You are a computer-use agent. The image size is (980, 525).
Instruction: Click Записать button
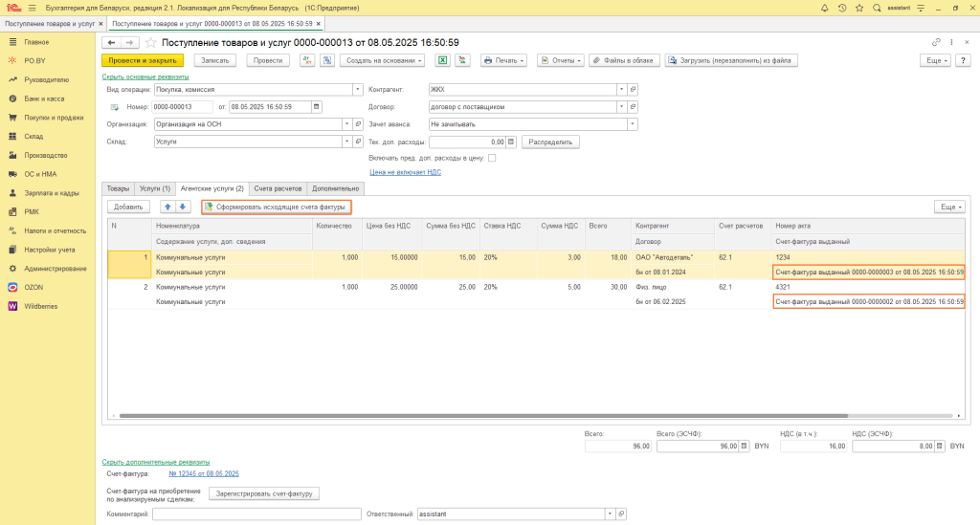pos(215,60)
